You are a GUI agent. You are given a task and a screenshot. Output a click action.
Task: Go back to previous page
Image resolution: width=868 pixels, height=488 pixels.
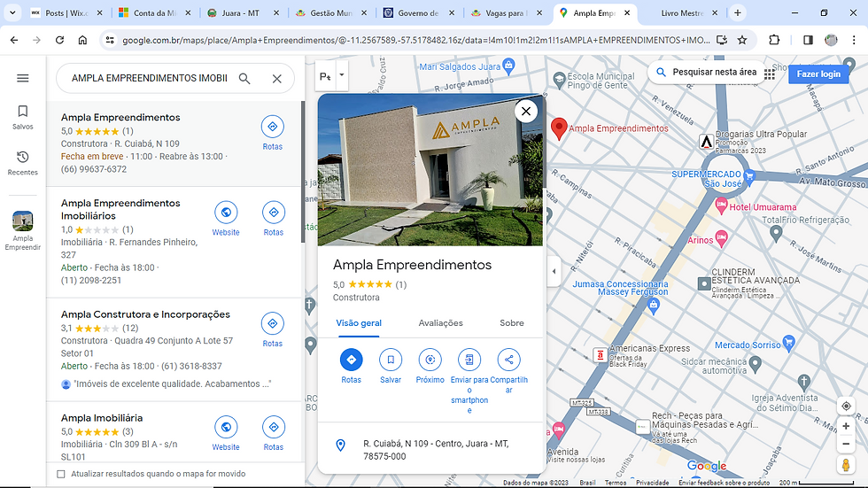14,40
